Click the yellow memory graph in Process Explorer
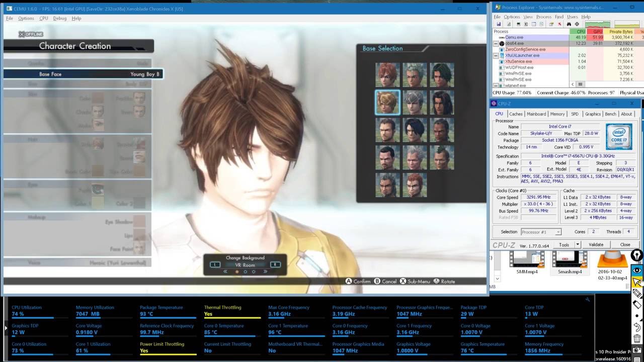644x362 pixels. click(x=627, y=24)
